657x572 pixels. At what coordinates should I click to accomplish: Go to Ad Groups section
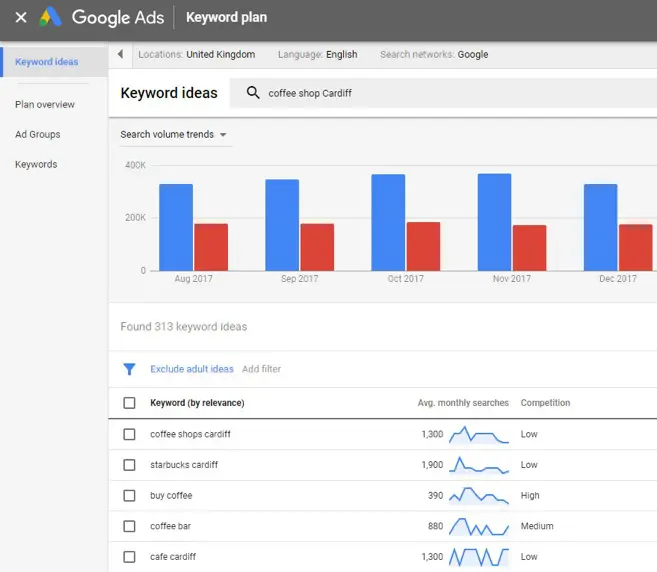[x=38, y=135]
